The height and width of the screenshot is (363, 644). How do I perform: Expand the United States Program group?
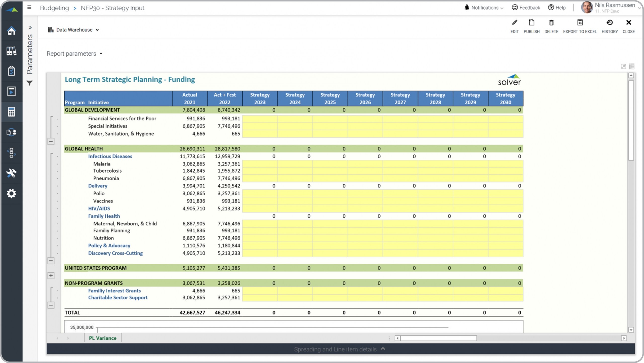(x=51, y=276)
